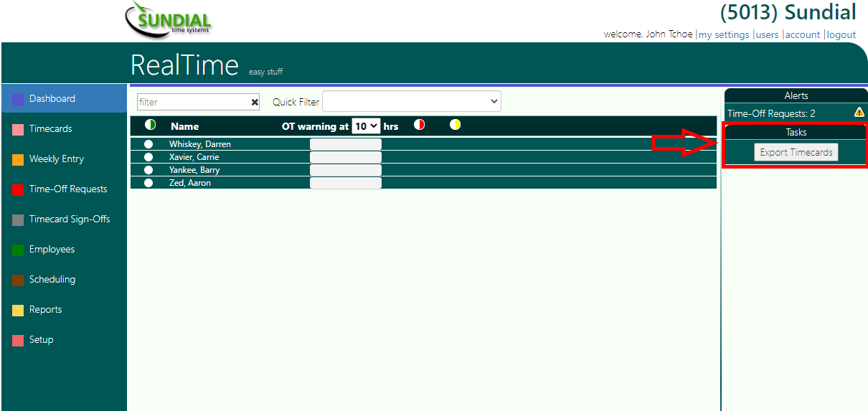Toggle status circle for Xavier, Carrie
Viewport: 868px width, 411px height.
click(148, 157)
